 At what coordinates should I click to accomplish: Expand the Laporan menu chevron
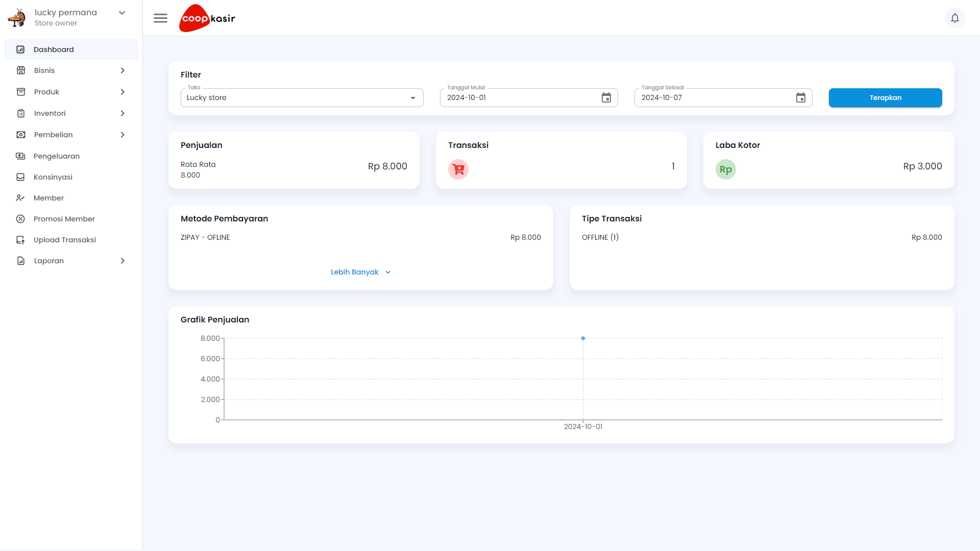pos(122,261)
